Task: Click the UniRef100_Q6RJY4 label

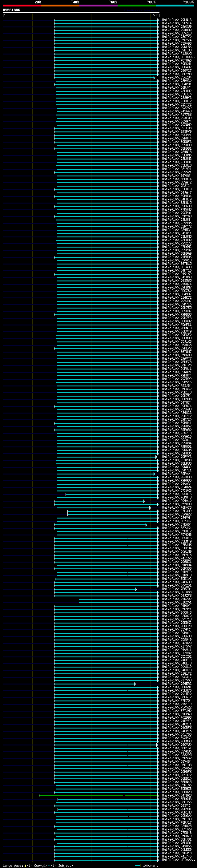Action: click(x=177, y=88)
